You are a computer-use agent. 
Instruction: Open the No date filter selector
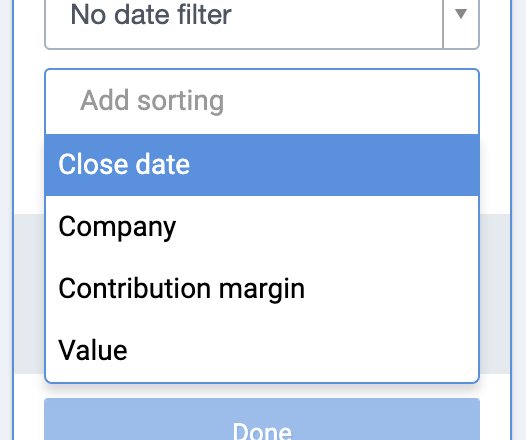tap(262, 24)
